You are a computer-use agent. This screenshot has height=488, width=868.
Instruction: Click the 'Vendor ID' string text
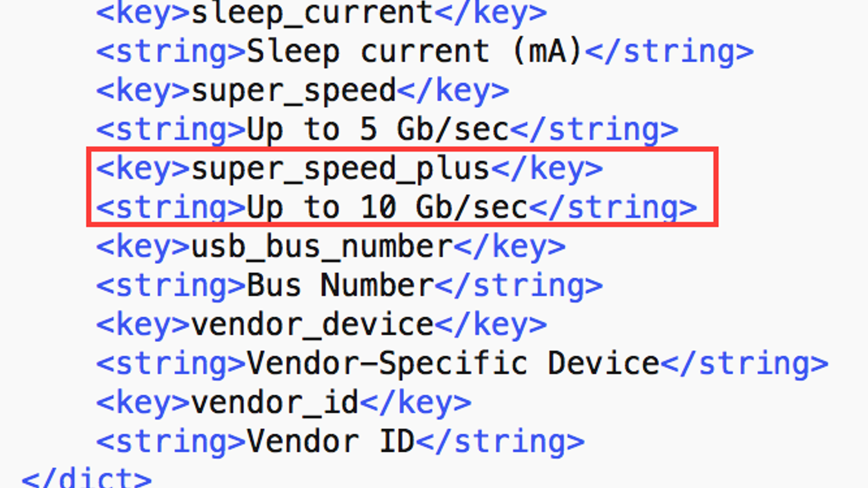(x=331, y=442)
